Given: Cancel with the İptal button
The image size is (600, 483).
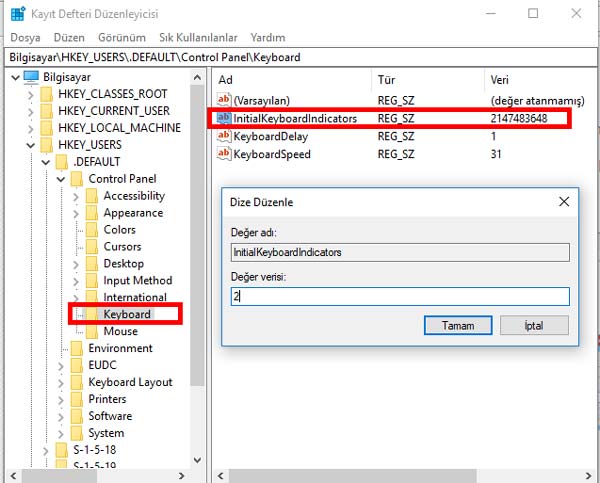Looking at the screenshot, I should 534,325.
